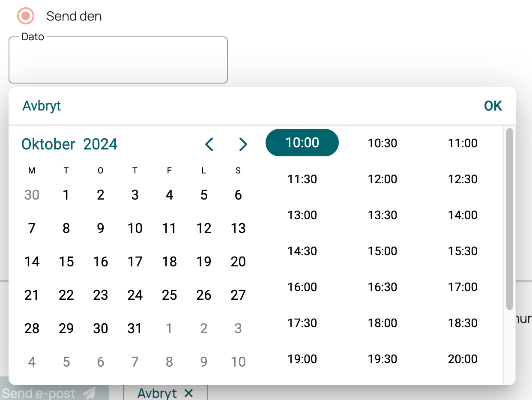Choose 12:30 as the time

(463, 179)
